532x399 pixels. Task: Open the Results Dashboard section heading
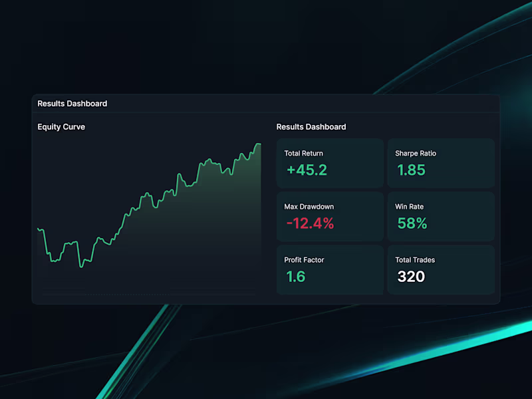pyautogui.click(x=311, y=126)
